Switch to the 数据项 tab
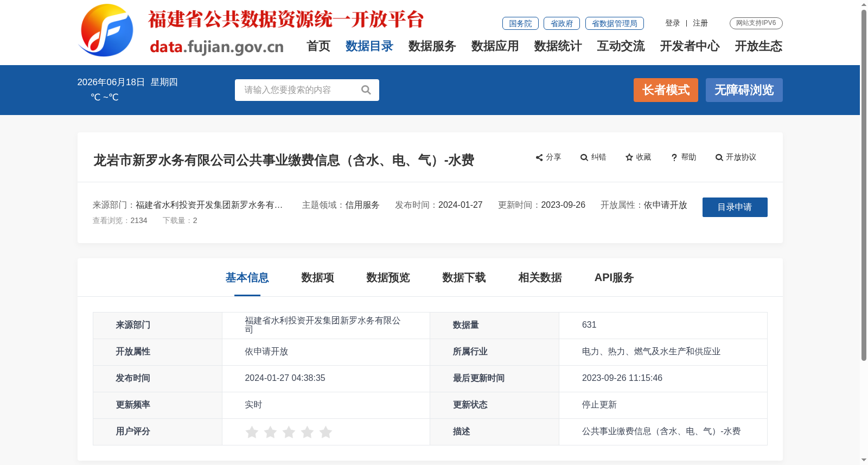 click(x=318, y=278)
